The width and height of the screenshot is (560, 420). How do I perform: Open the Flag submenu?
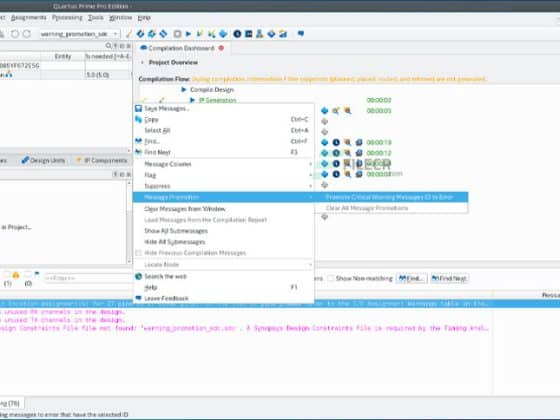point(224,175)
